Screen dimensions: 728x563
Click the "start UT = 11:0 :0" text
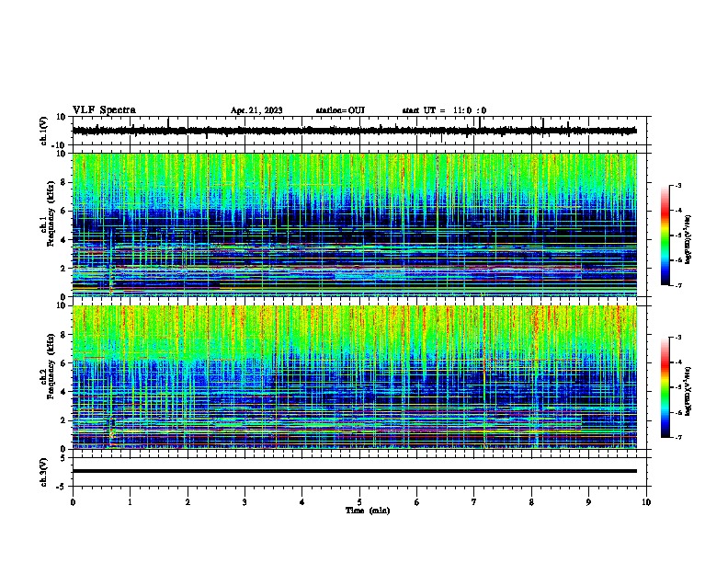pos(444,110)
